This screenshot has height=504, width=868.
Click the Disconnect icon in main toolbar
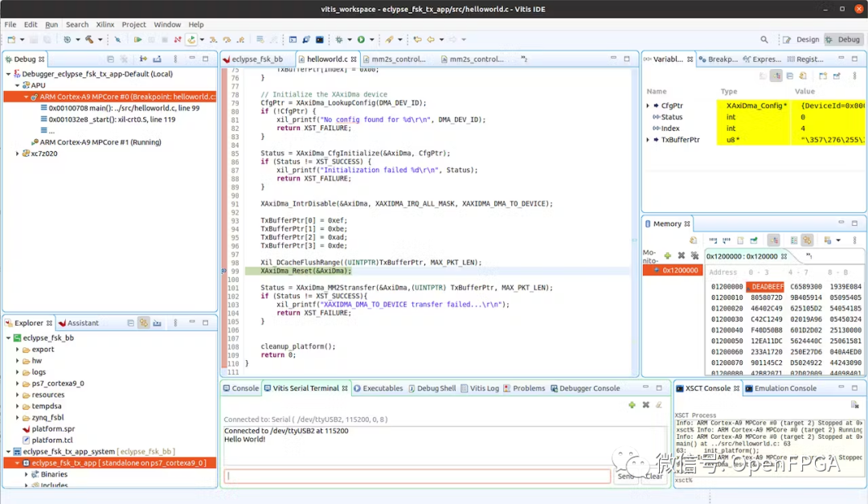178,39
